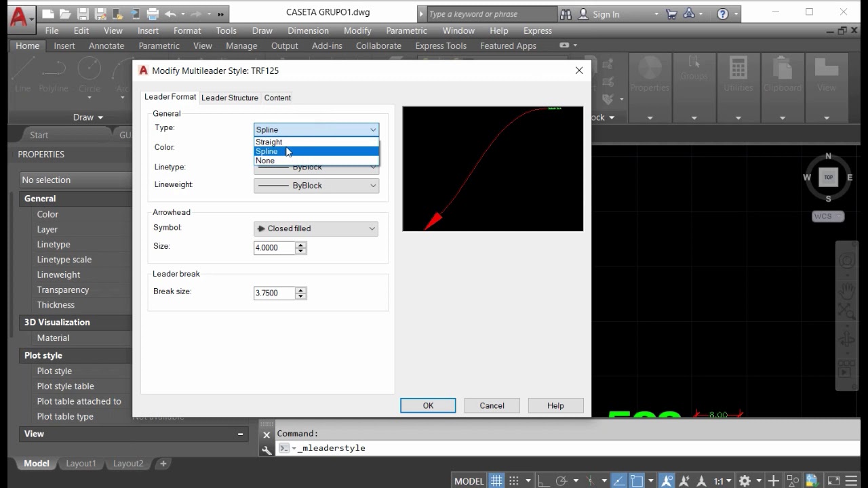Click OK in Modify Multileader Style dialog
Viewport: 868px width, 488px height.
click(x=428, y=405)
